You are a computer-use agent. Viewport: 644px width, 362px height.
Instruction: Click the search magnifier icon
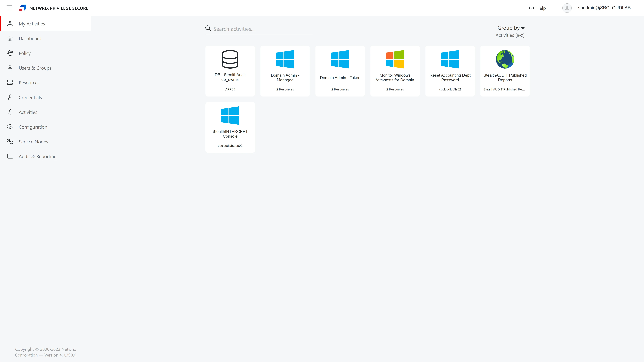(x=208, y=28)
